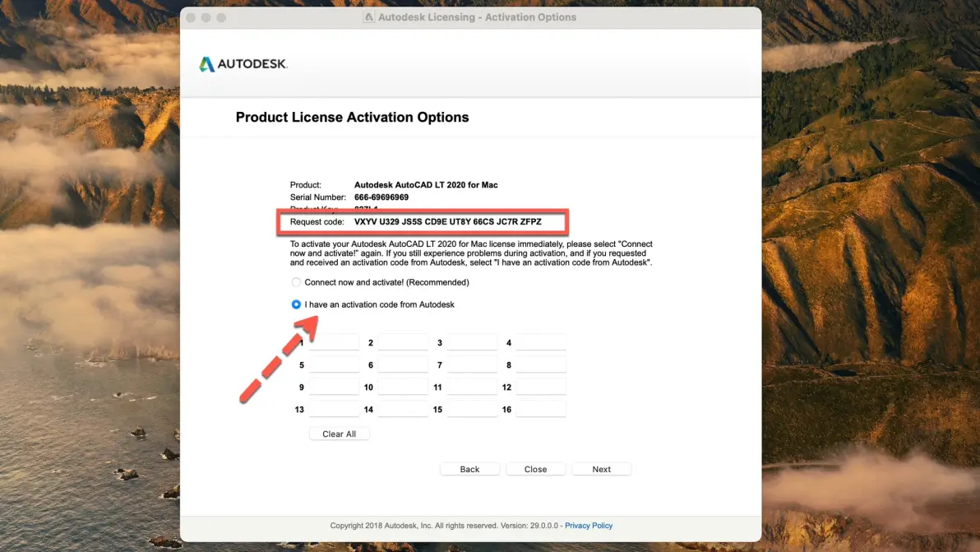Click activation code field 4
Image resolution: width=980 pixels, height=552 pixels.
[x=541, y=342]
